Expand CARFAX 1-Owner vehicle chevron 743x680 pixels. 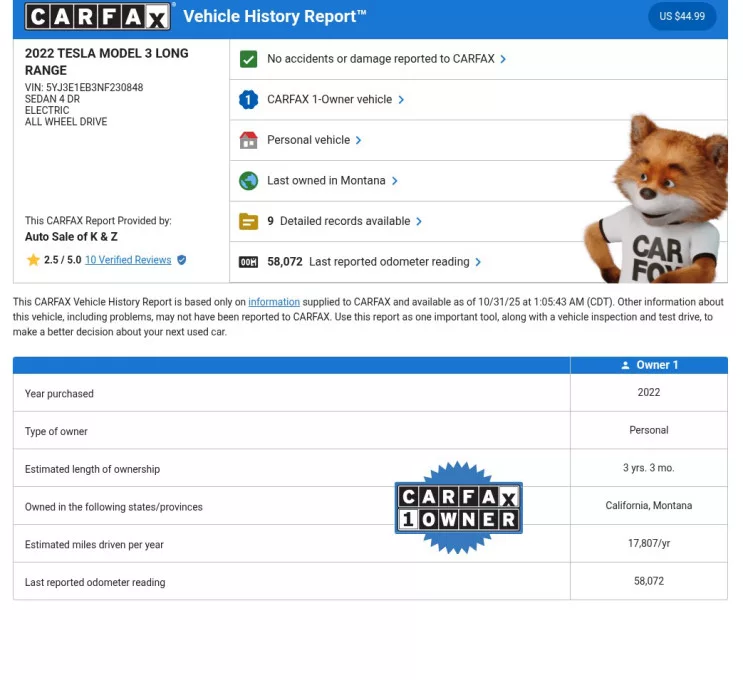(x=401, y=100)
